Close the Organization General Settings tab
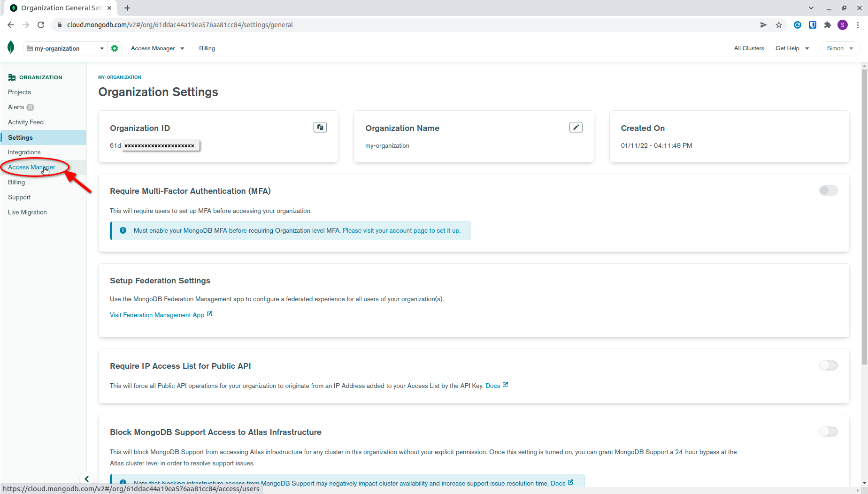The height and width of the screenshot is (494, 868). click(x=109, y=8)
